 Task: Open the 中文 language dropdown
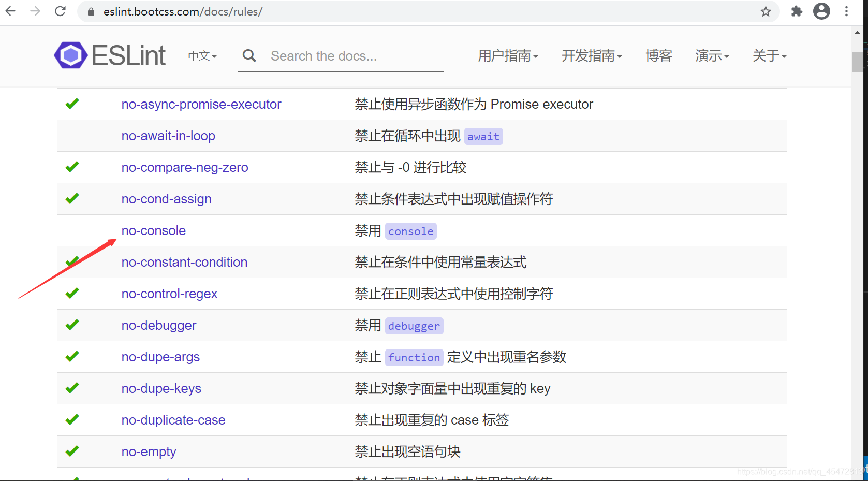click(202, 56)
